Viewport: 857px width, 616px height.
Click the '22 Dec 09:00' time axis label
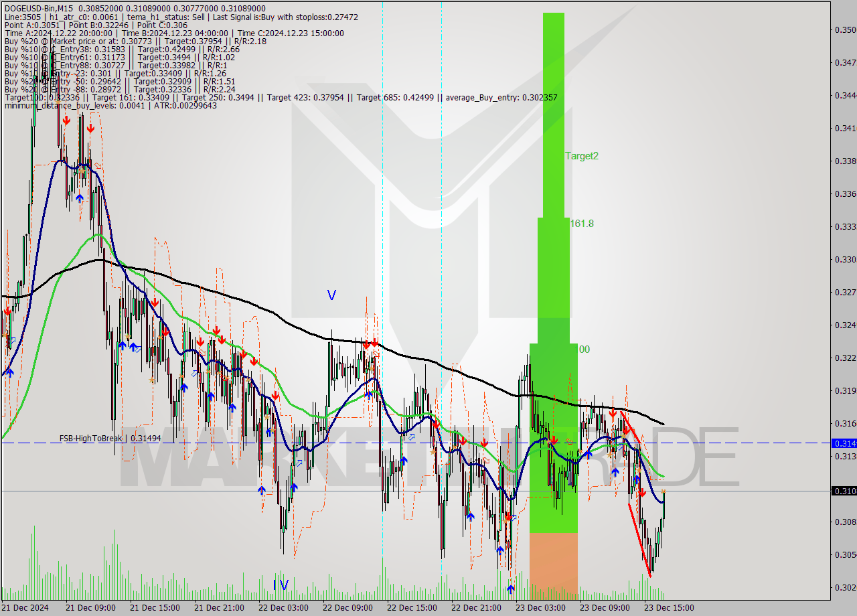[x=347, y=608]
